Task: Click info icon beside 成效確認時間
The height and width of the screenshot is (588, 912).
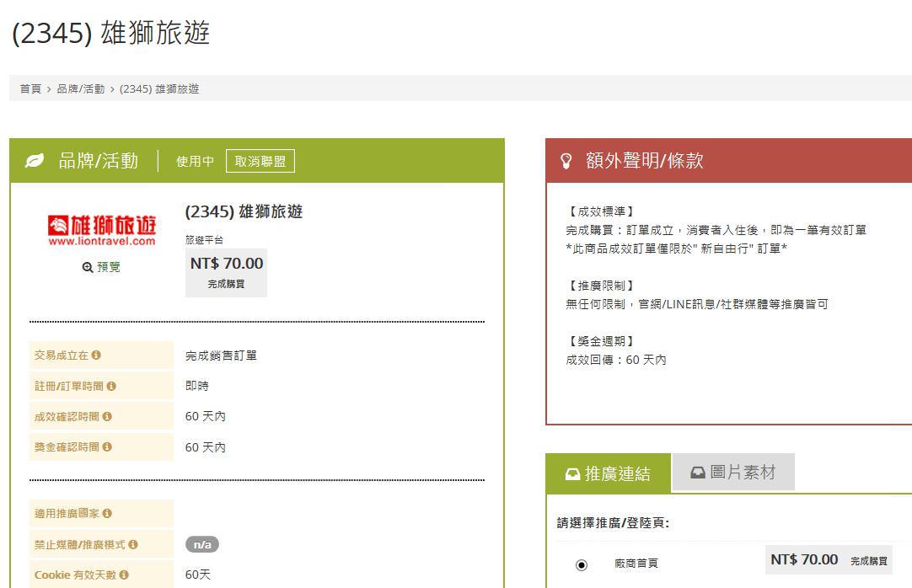Action: 107,417
